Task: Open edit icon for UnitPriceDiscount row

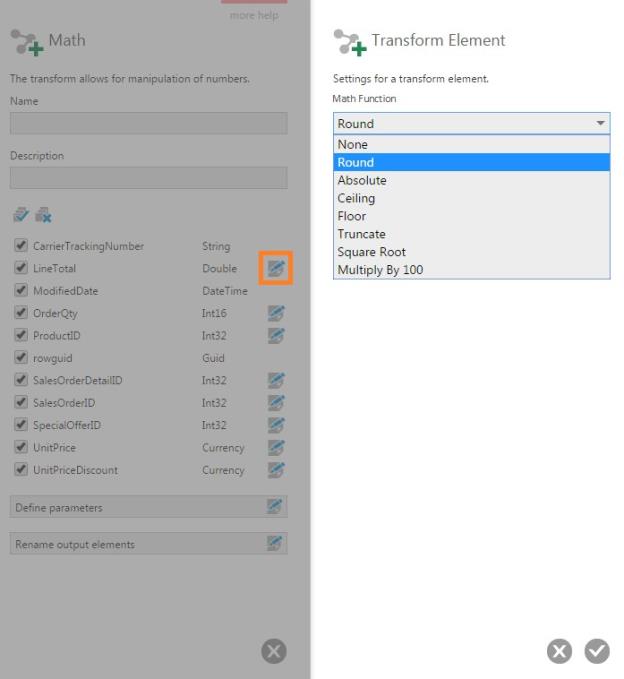Action: [x=276, y=470]
